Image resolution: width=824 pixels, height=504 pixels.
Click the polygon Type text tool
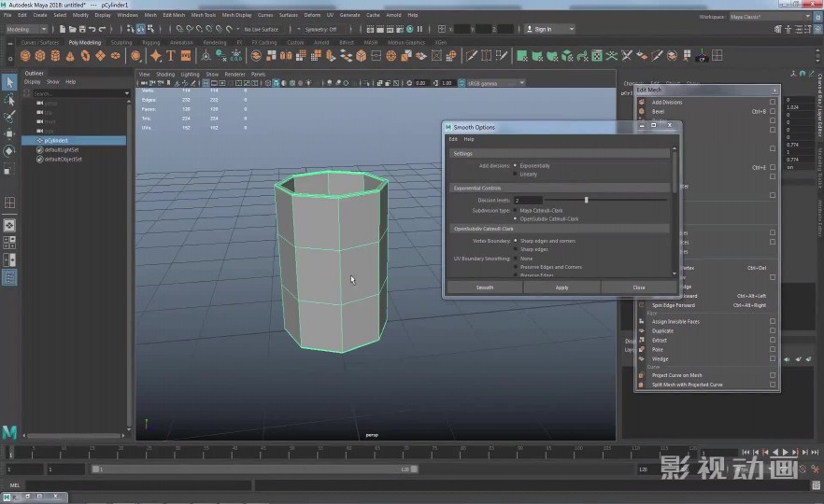(x=171, y=56)
